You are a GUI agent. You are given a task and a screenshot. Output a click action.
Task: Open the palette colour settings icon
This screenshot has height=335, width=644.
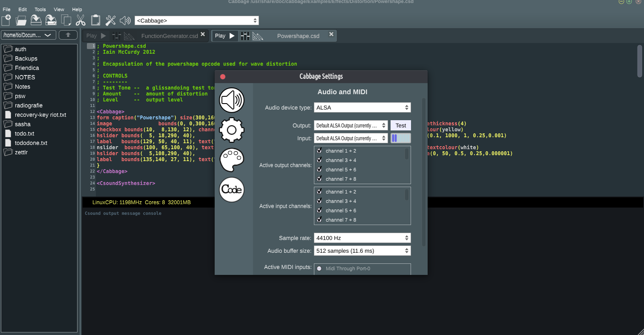(x=232, y=160)
